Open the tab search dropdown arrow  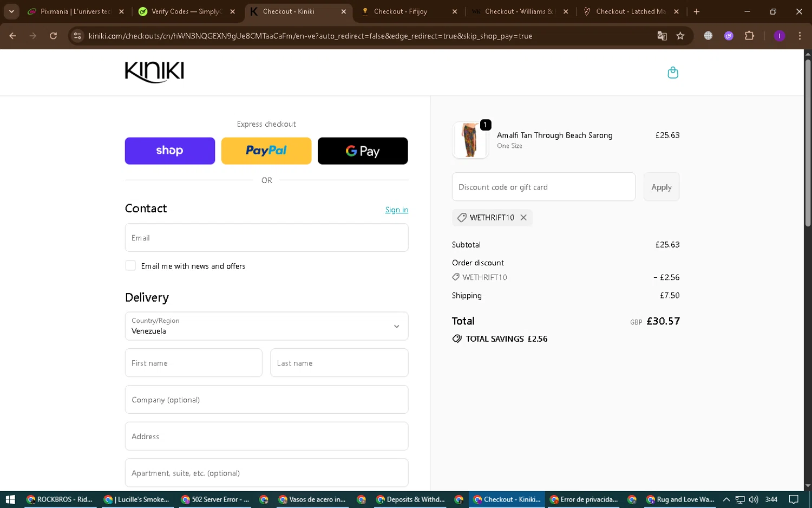tap(11, 11)
